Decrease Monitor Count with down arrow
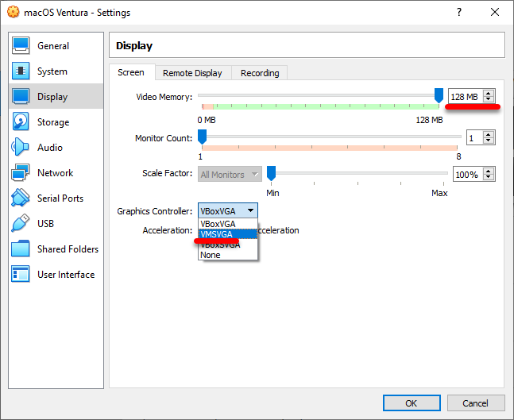The image size is (514, 420). coord(489,141)
